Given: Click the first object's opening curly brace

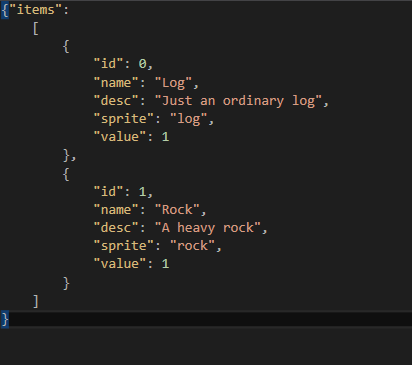Looking at the screenshot, I should (x=66, y=46).
